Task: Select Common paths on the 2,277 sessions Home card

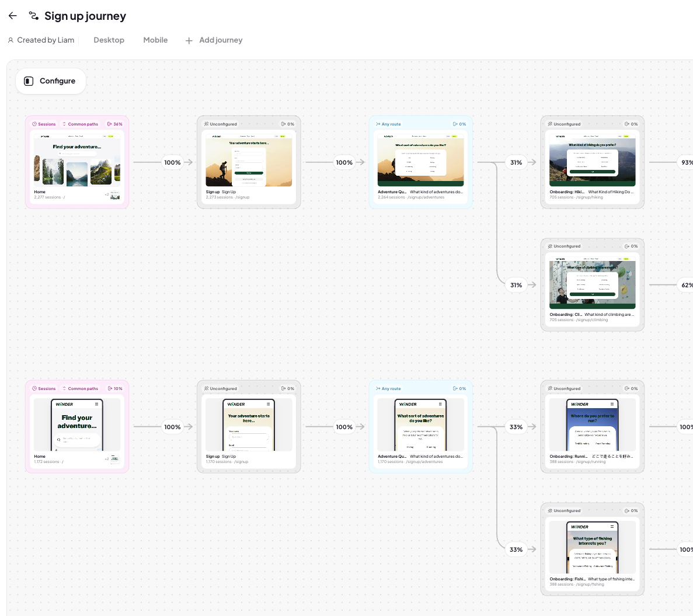Action: coord(80,124)
